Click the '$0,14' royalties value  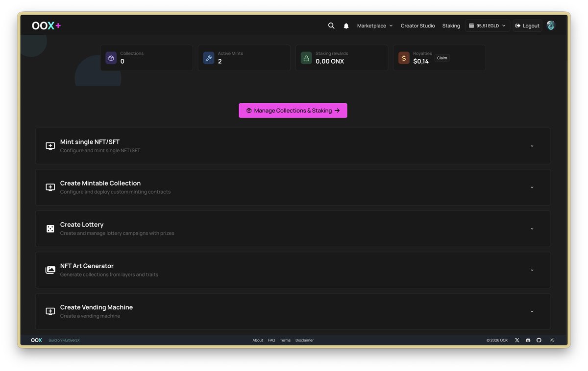421,61
